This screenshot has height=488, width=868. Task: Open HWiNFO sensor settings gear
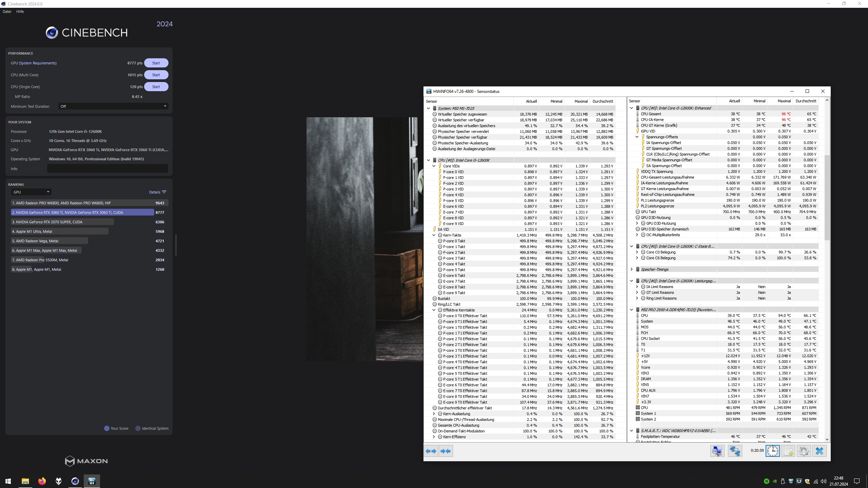[x=804, y=451]
